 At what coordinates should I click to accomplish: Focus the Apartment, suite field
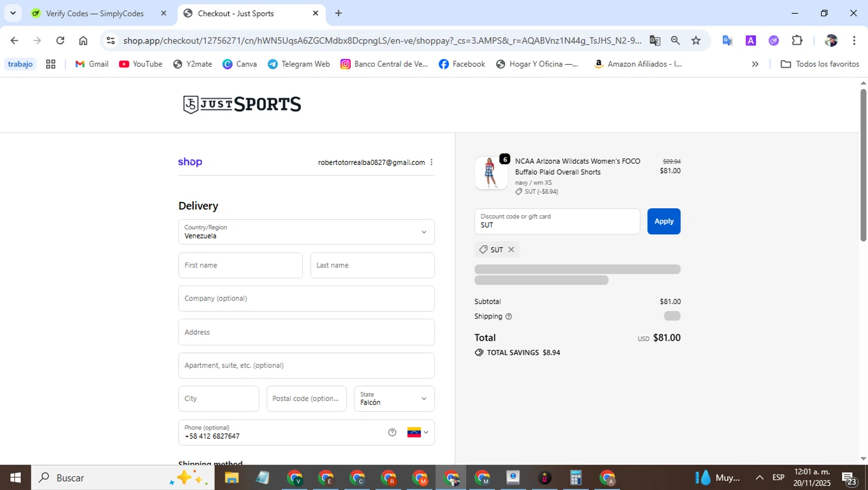point(306,366)
